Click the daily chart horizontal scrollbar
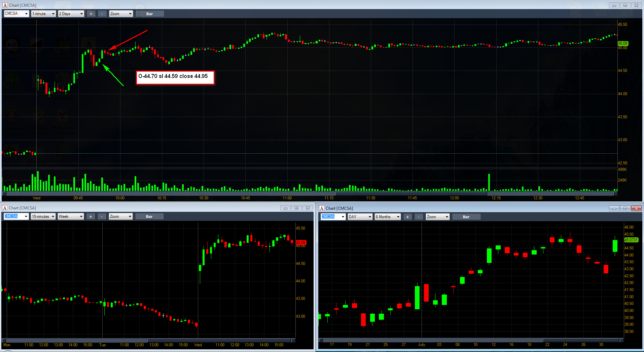Viewport: 644px width, 352px height. [471, 340]
